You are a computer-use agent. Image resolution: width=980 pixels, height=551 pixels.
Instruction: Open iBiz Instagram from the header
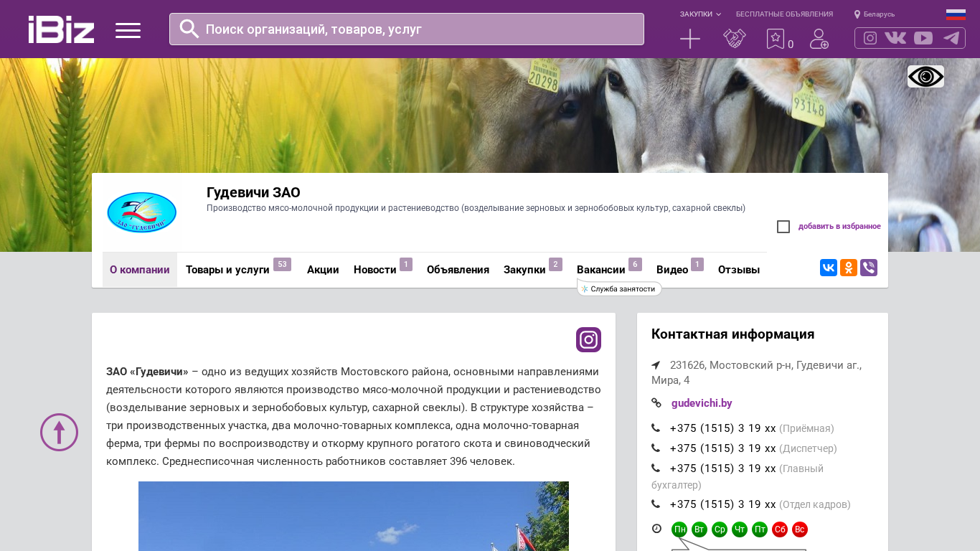pyautogui.click(x=870, y=38)
